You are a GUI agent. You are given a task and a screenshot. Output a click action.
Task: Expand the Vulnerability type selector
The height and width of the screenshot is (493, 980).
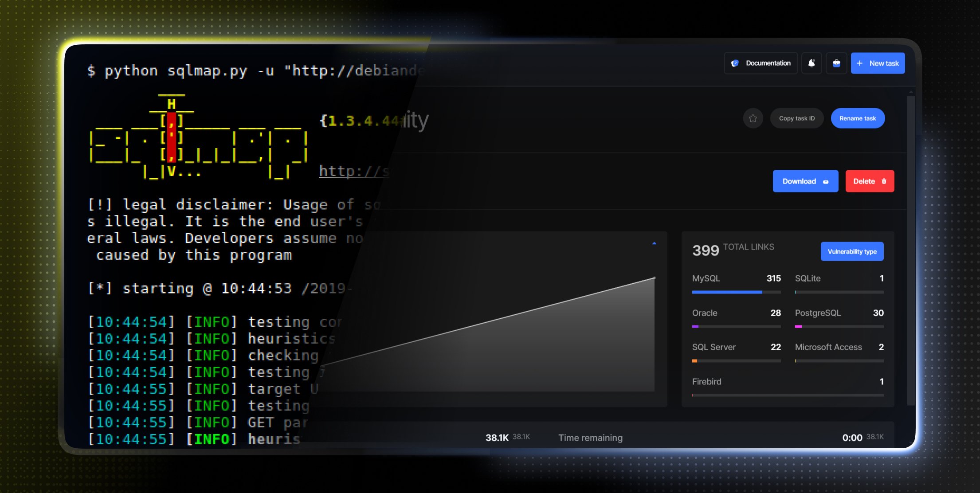tap(851, 251)
